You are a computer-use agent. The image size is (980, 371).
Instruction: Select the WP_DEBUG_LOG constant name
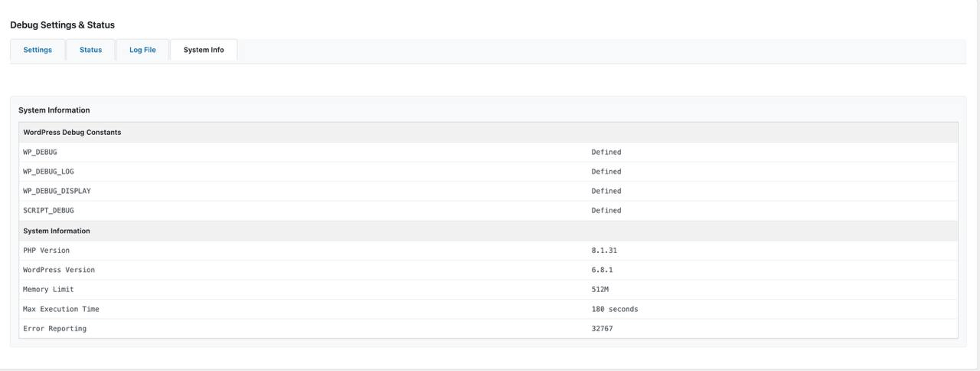coord(48,172)
